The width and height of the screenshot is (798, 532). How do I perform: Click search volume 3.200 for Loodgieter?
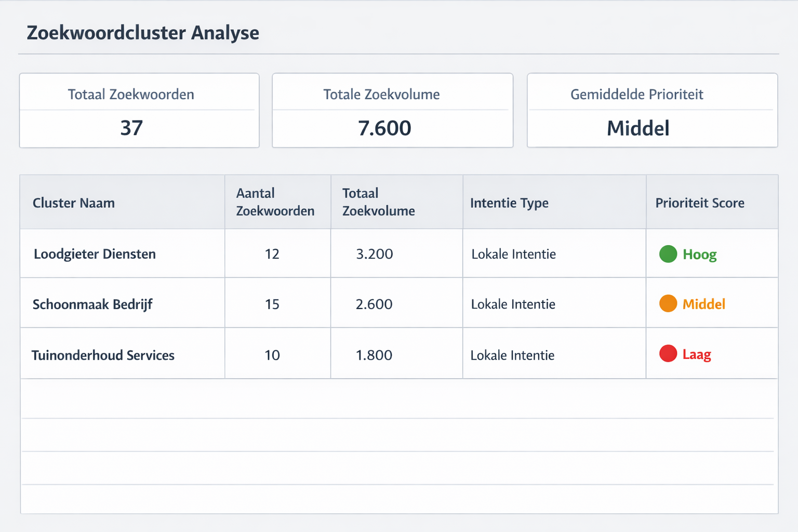(374, 254)
